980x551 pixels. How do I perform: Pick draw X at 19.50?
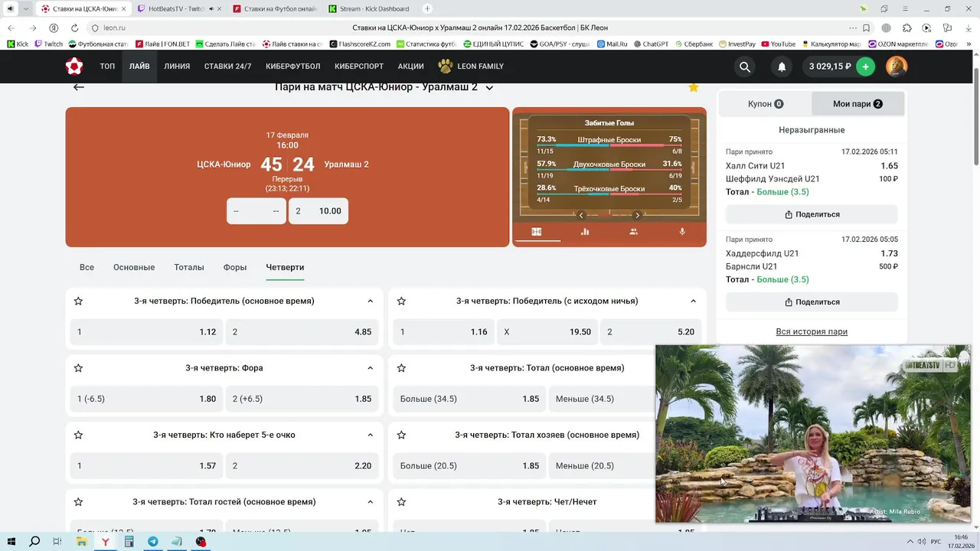click(x=547, y=332)
